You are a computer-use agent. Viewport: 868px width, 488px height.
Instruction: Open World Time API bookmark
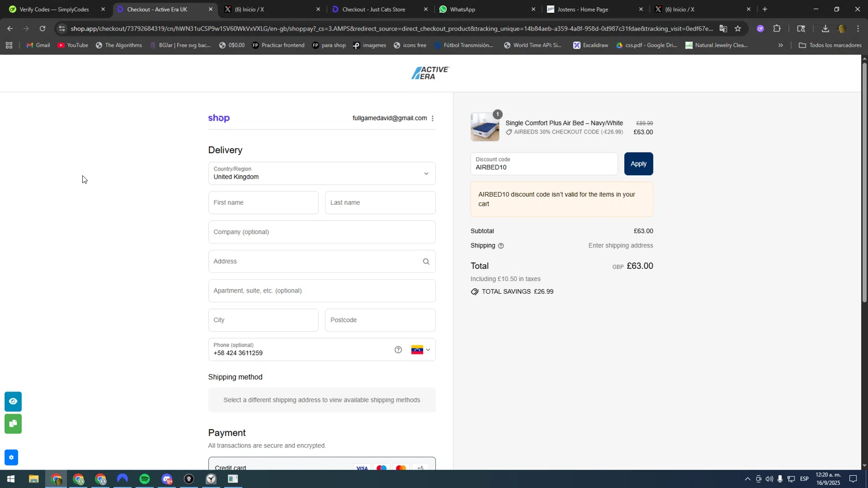(x=532, y=45)
